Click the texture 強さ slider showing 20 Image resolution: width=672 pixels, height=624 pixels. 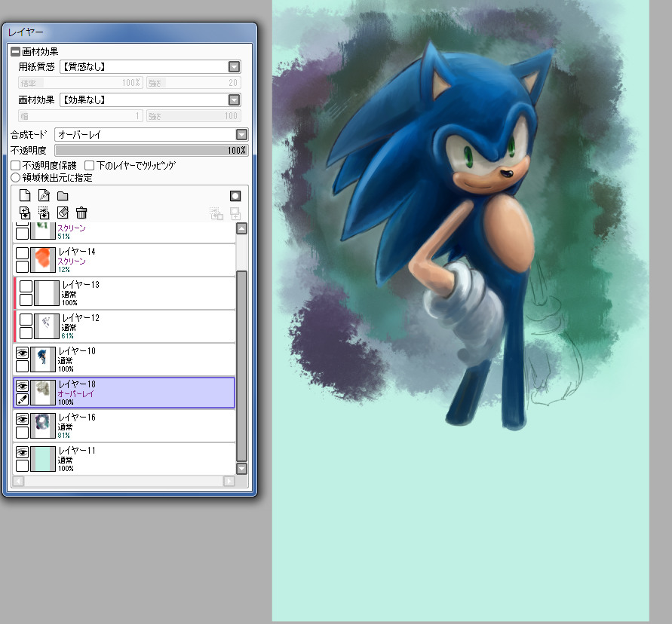pyautogui.click(x=193, y=83)
